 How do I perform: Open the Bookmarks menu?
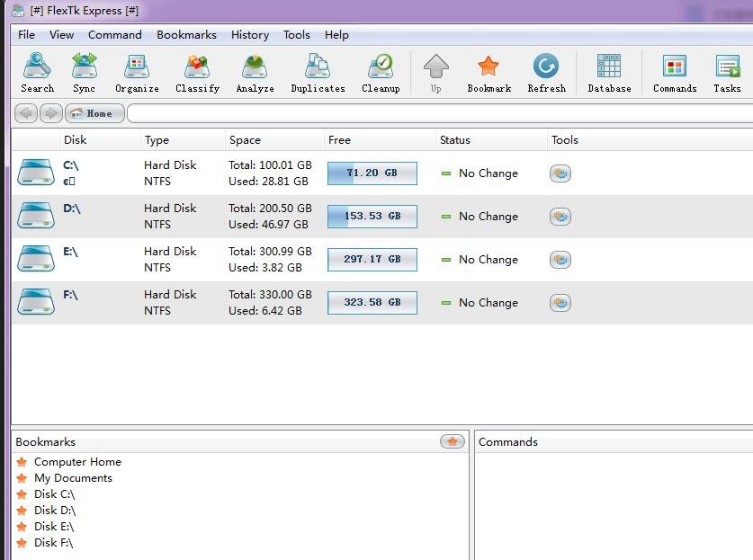click(x=186, y=35)
